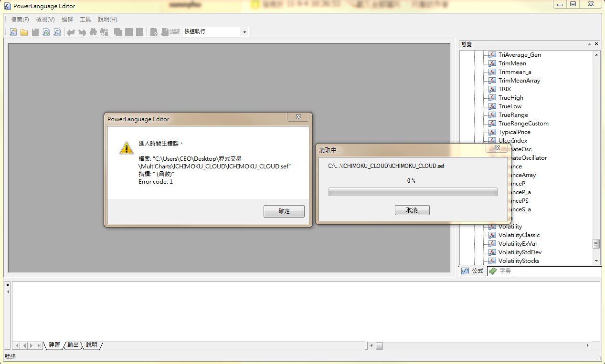Open the 檢視(V) menu
605x364 pixels.
point(45,20)
